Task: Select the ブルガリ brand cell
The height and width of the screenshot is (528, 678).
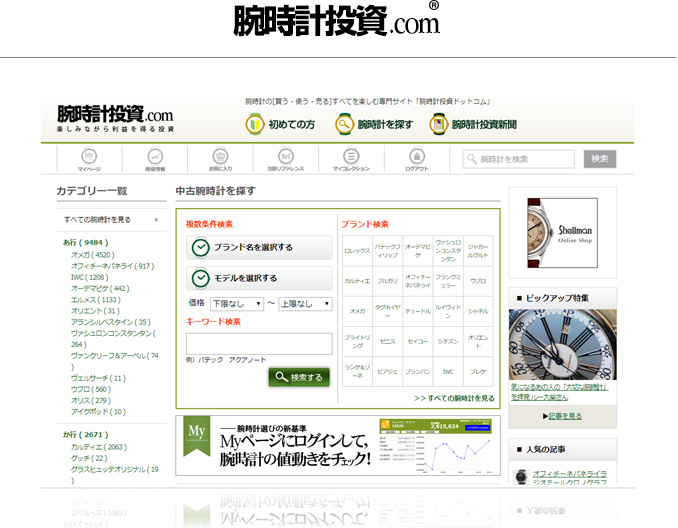Action: coord(387,281)
